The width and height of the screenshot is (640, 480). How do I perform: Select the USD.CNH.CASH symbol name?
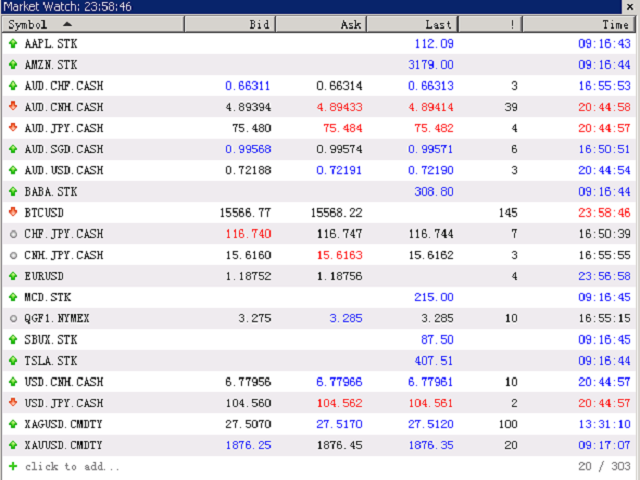click(64, 382)
